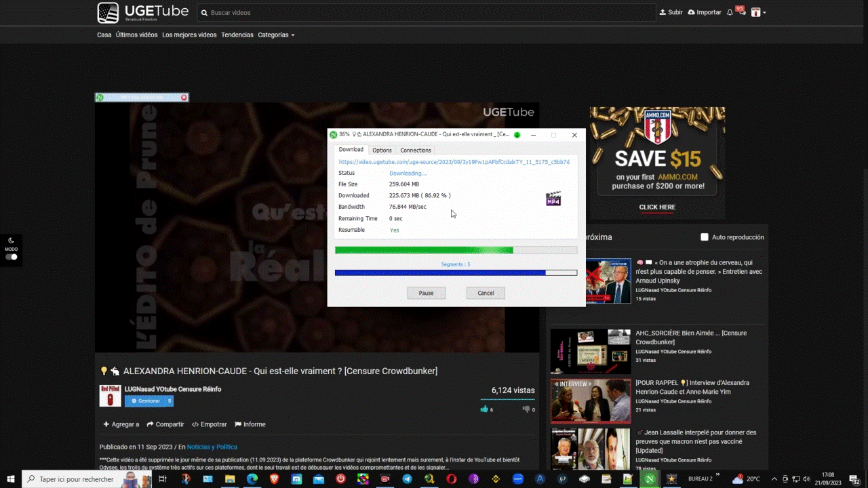Open the Telegram taskbar icon
This screenshot has height=488, width=868.
coord(407,479)
